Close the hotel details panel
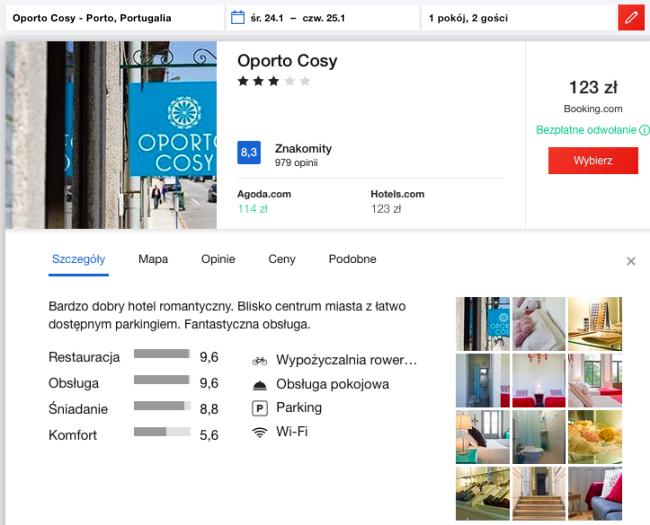The width and height of the screenshot is (650, 525). [631, 261]
